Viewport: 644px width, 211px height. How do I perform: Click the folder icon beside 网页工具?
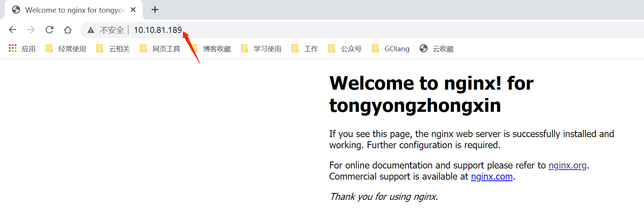[x=143, y=48]
